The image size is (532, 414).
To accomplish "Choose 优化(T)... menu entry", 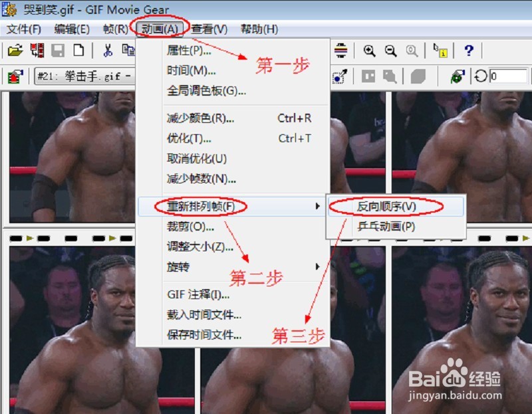I will tap(233, 138).
